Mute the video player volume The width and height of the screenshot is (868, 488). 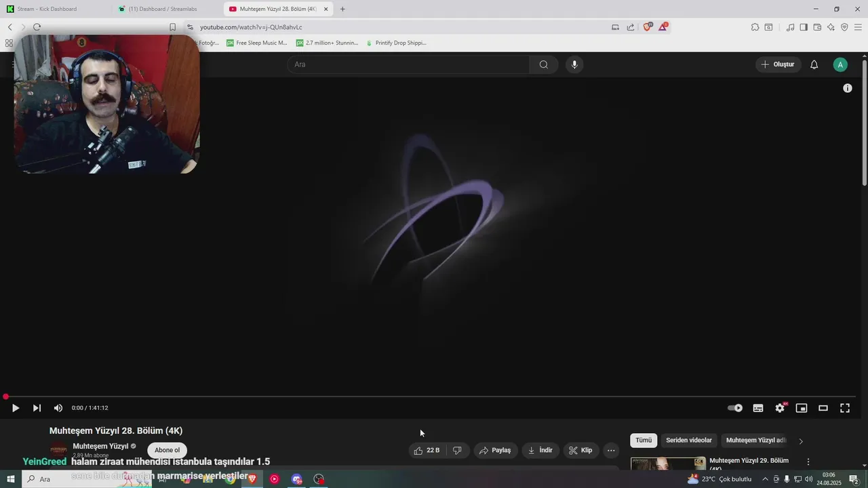[x=58, y=408]
